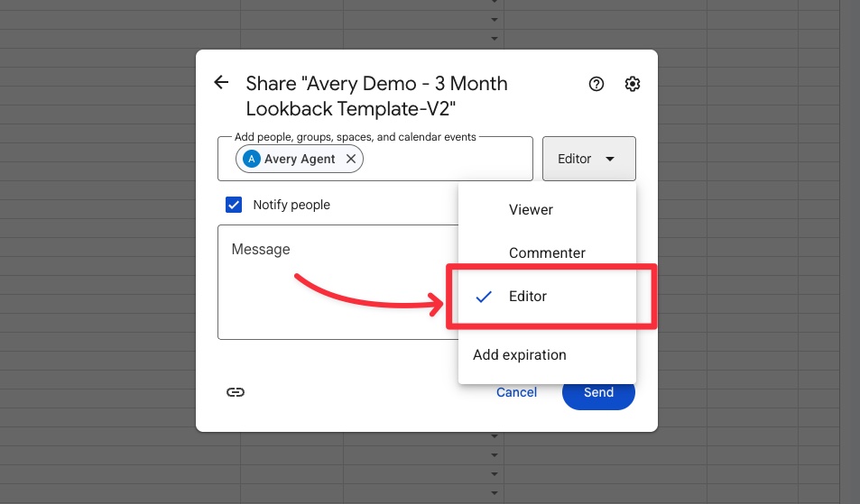Screen dimensions: 860x504
Task: Copy link using the chain icon
Action: (x=236, y=392)
